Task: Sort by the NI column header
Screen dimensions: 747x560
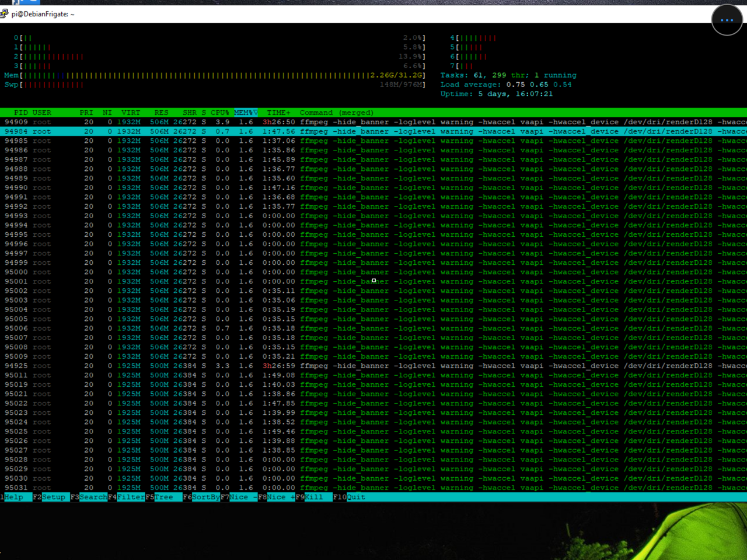Action: 107,113
